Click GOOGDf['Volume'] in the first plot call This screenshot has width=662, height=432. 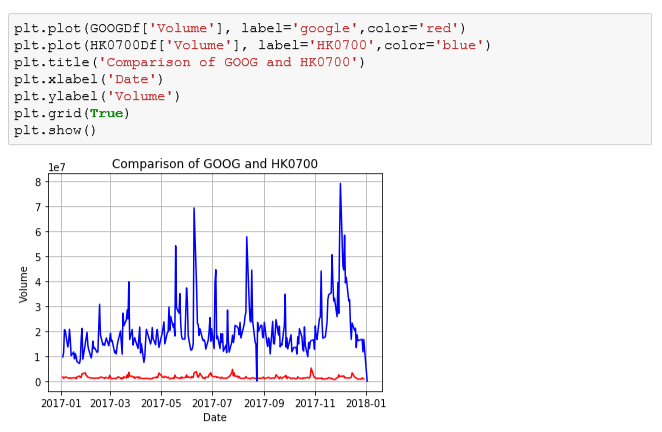click(x=156, y=28)
